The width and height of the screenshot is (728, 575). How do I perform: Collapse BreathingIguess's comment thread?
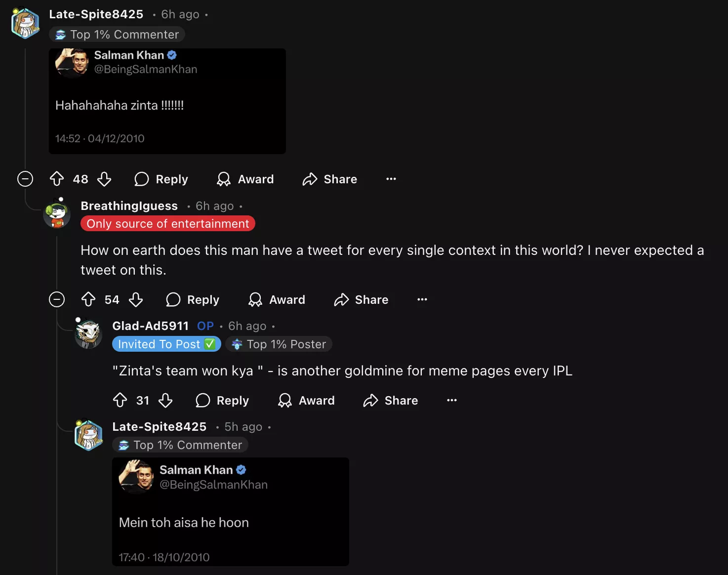click(x=57, y=299)
